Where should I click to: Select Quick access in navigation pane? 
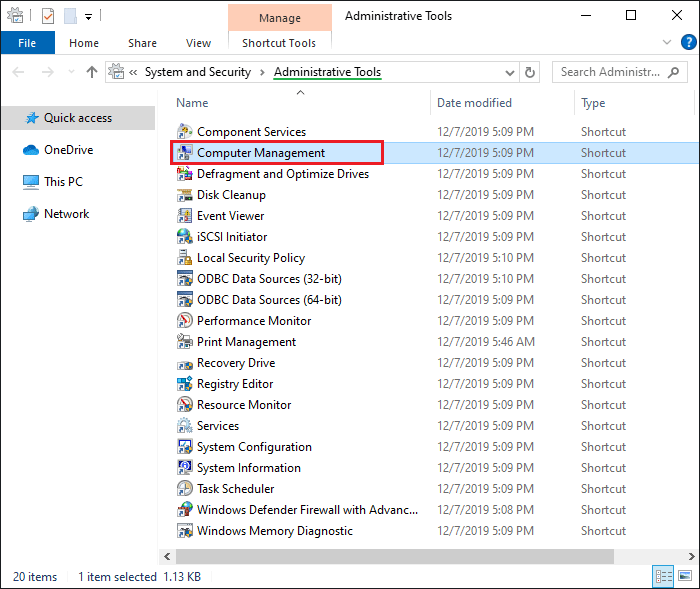[x=78, y=118]
